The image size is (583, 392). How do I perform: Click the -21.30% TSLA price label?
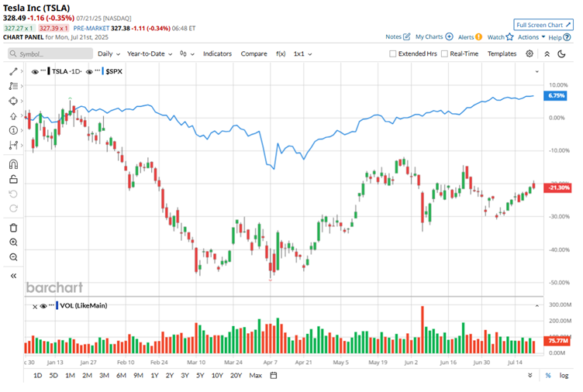pyautogui.click(x=557, y=187)
